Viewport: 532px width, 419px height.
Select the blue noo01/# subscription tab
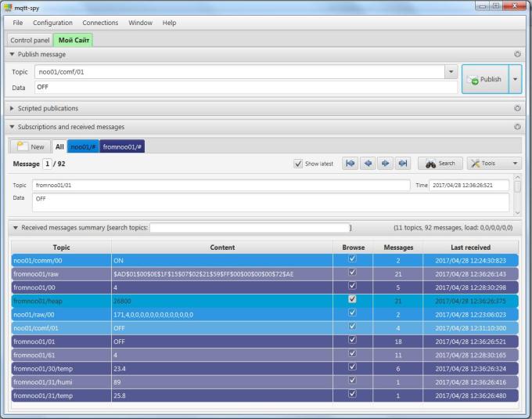click(x=83, y=146)
